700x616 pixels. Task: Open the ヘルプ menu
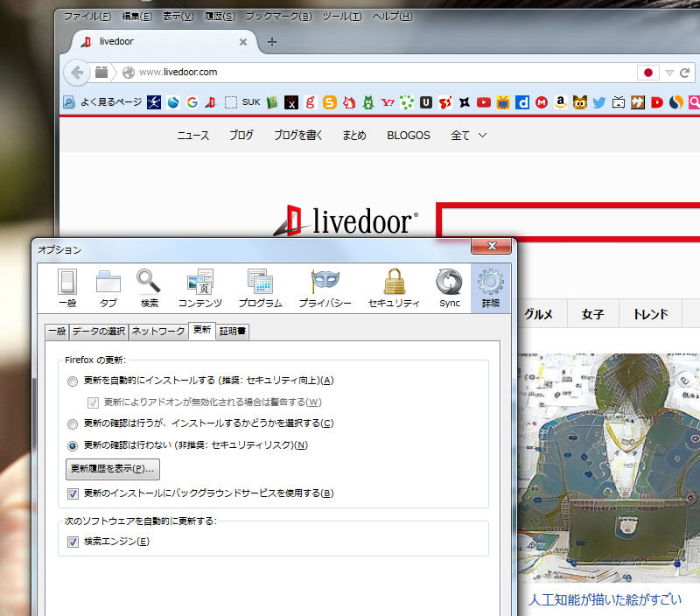tap(392, 17)
